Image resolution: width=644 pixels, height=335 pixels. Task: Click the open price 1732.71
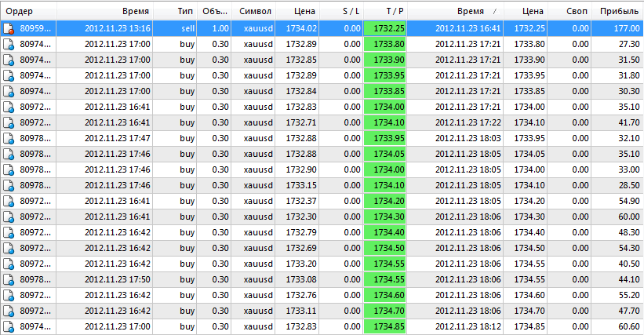(301, 122)
